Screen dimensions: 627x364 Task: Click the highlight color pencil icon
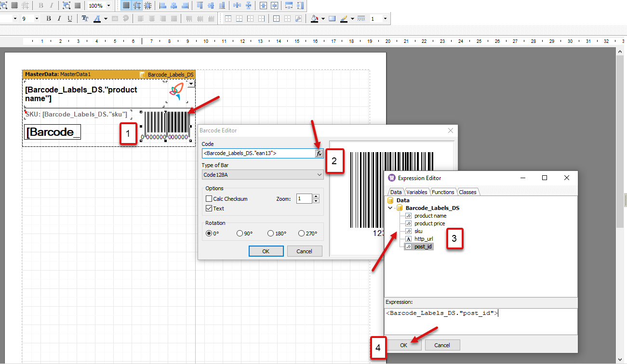pyautogui.click(x=344, y=19)
